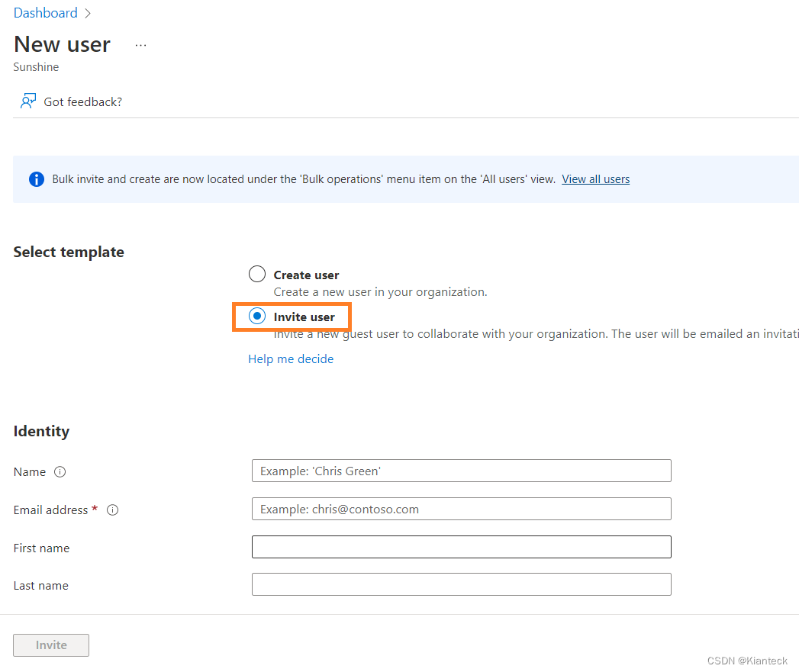Click the Got feedback icon

pyautogui.click(x=28, y=100)
